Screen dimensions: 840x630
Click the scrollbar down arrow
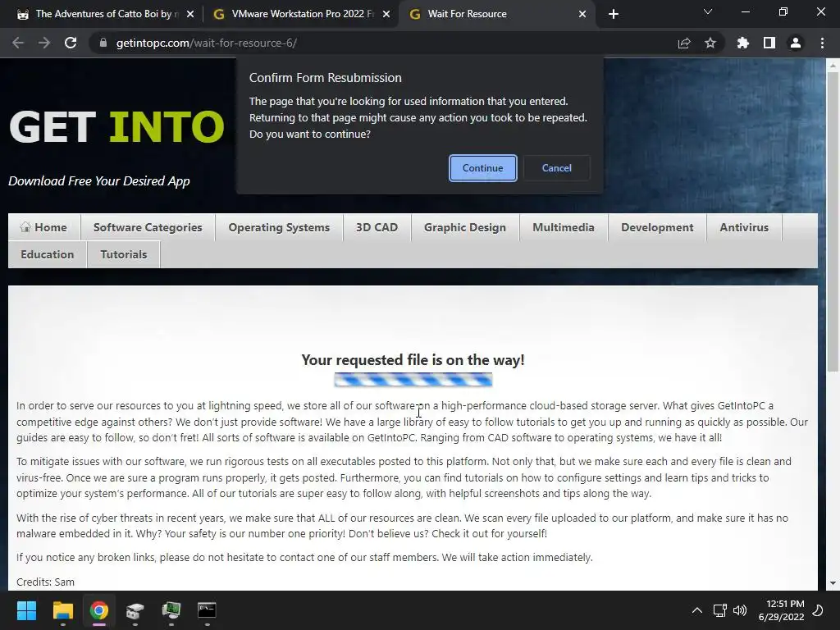833,583
